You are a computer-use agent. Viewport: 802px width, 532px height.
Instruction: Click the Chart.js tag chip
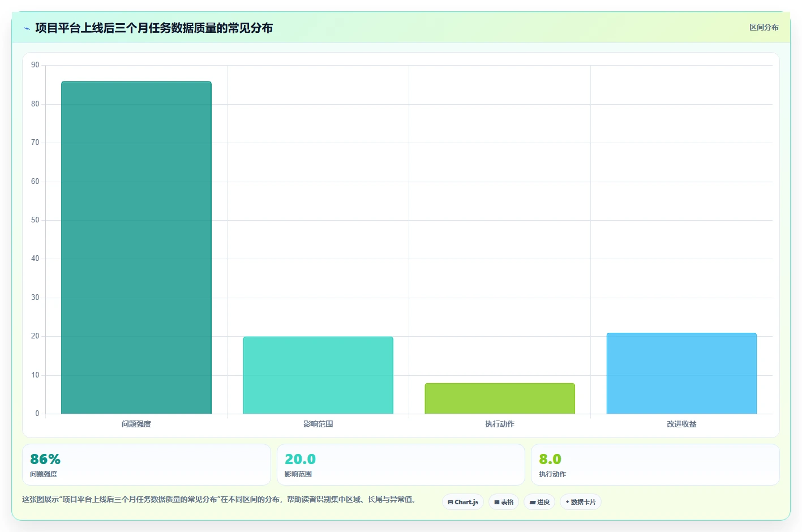pos(463,502)
